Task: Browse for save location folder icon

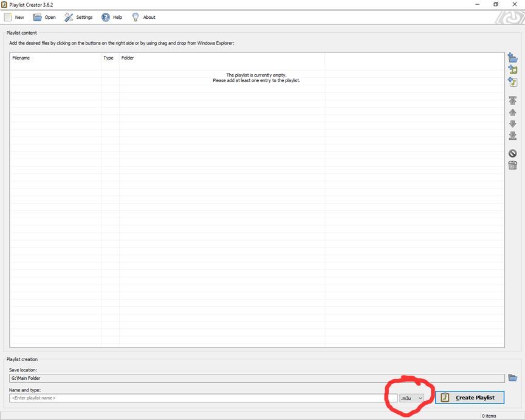Action: (x=512, y=378)
